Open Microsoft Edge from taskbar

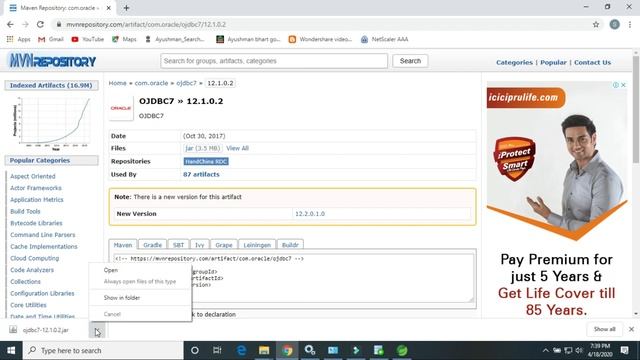(x=241, y=351)
